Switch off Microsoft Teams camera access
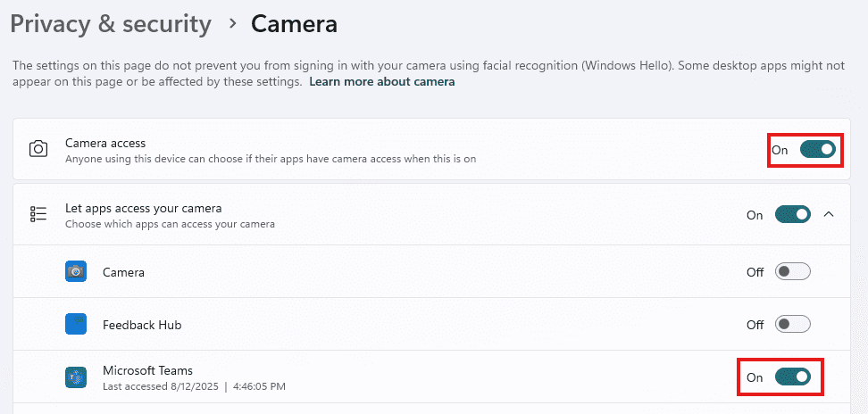 [793, 377]
